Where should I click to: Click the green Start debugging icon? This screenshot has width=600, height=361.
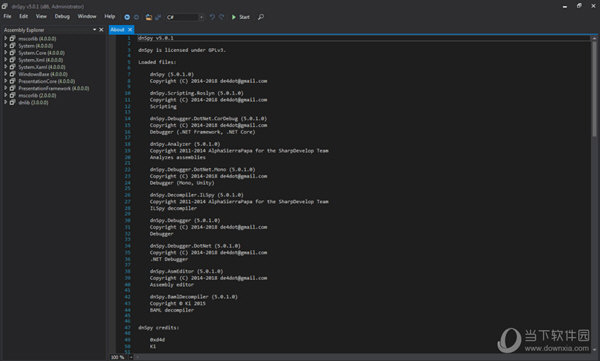coord(233,17)
